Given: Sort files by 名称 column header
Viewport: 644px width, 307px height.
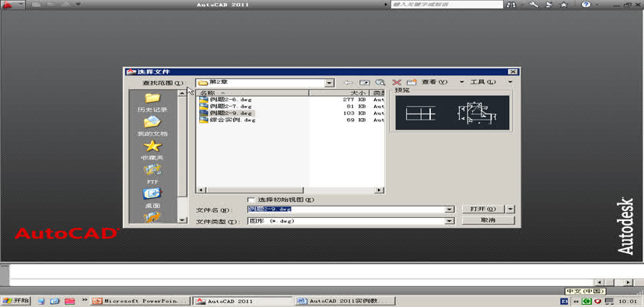Looking at the screenshot, I should [252, 93].
